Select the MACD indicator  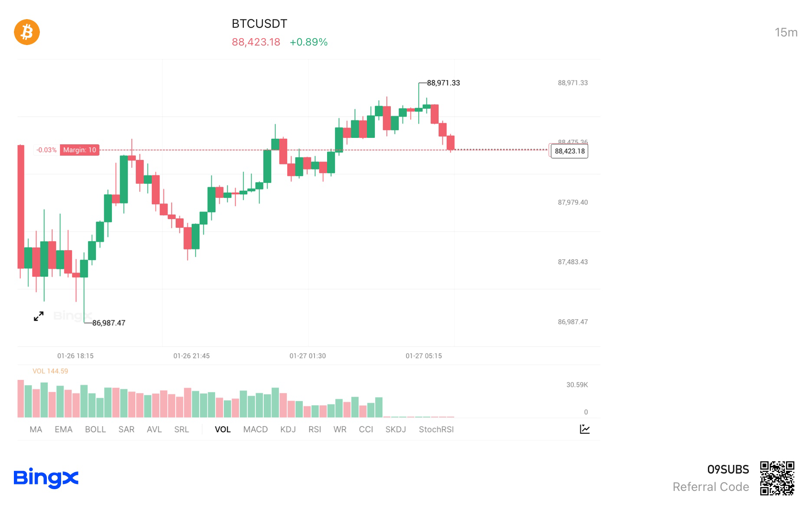tap(255, 429)
